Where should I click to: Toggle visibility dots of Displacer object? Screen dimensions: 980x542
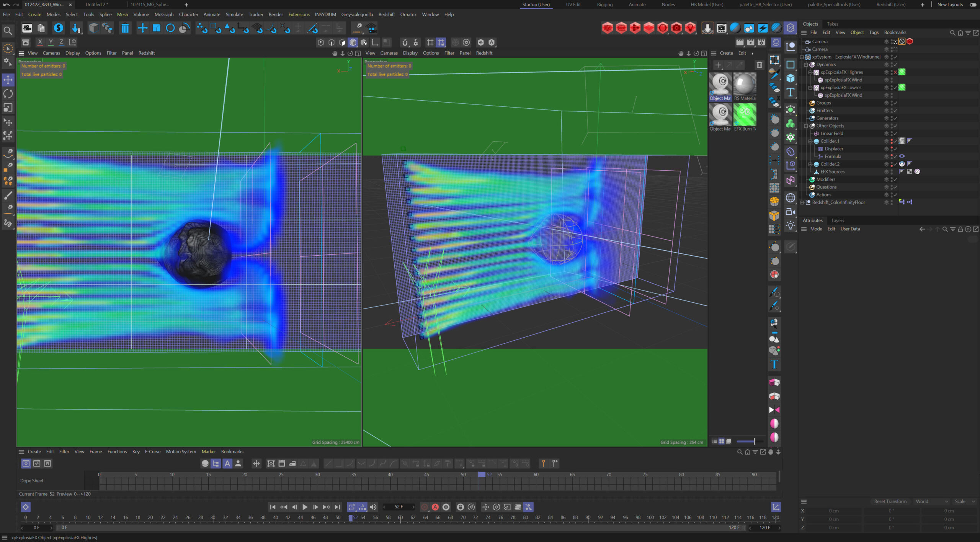click(892, 149)
